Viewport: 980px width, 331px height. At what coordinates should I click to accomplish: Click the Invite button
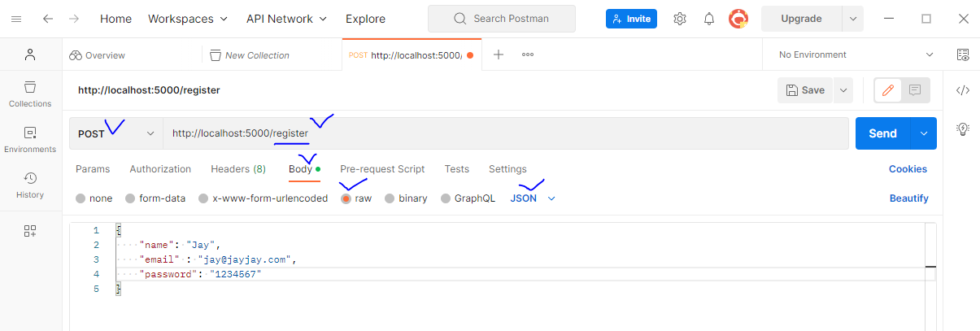coord(631,19)
